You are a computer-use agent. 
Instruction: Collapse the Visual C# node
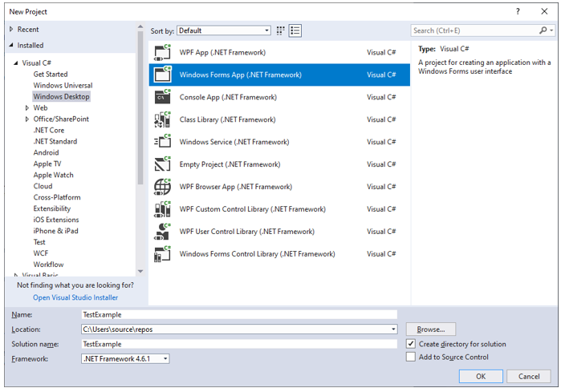(16, 63)
